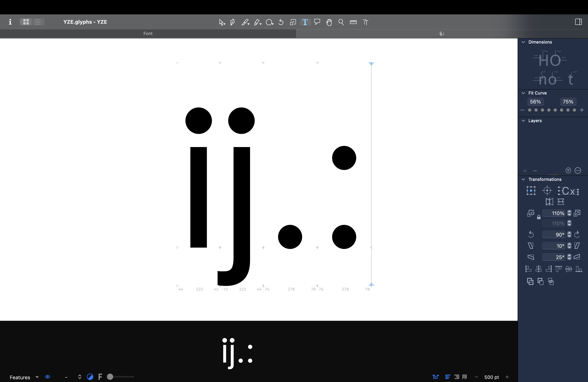Viewport: 588px width, 382px height.
Task: Open the Features dropdown
Action: pyautogui.click(x=24, y=377)
